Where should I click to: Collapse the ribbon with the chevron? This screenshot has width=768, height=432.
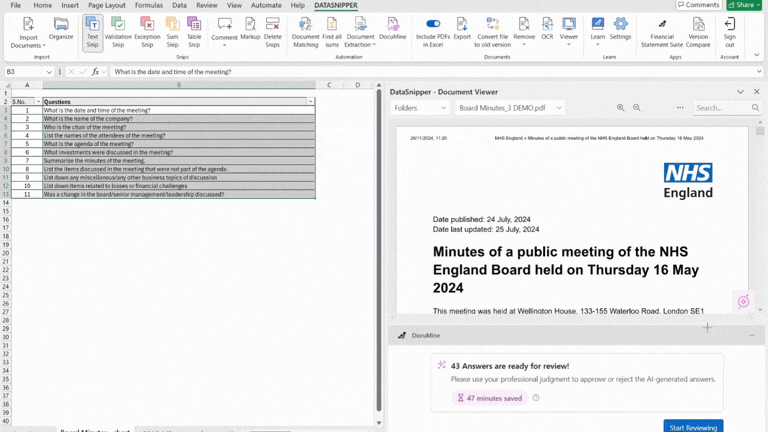[x=756, y=55]
